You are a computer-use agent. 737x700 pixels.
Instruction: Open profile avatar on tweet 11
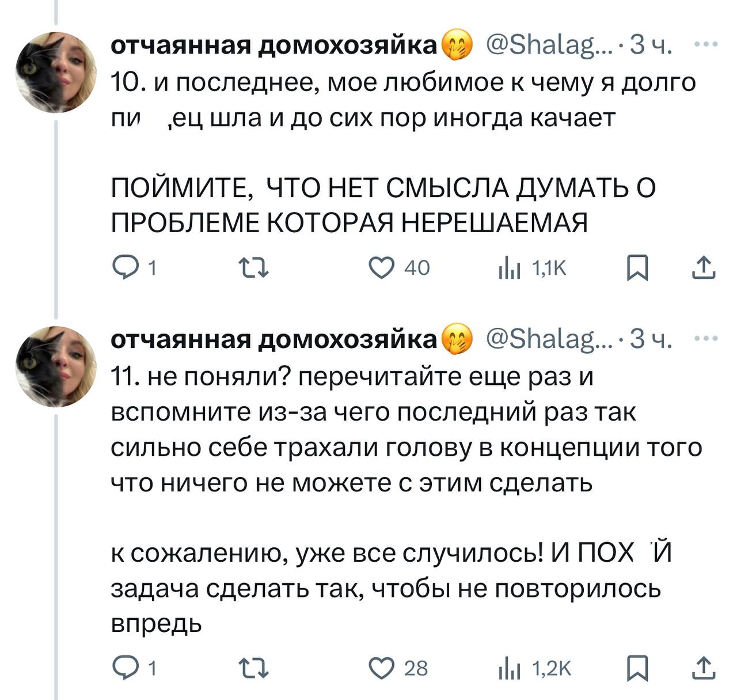pyautogui.click(x=56, y=366)
